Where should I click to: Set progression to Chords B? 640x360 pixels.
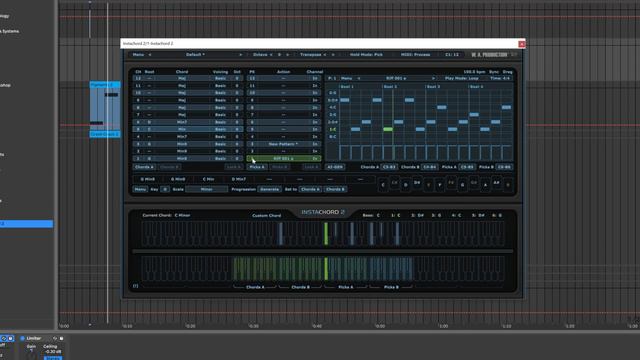335,189
